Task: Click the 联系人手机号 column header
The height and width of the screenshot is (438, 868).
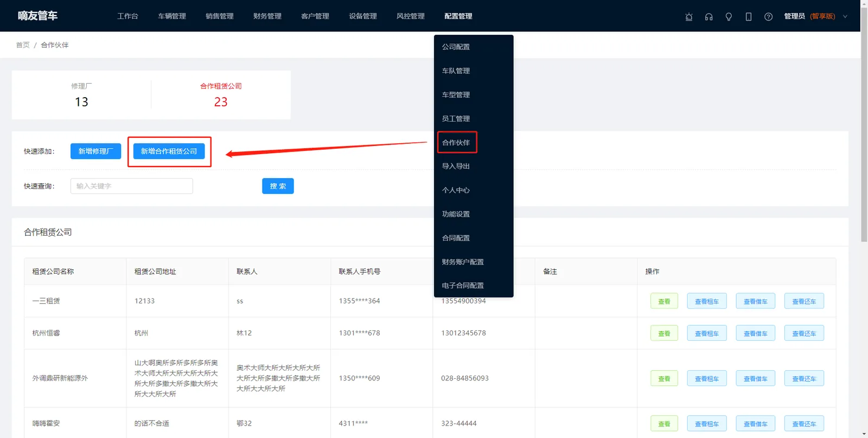Action: coord(382,271)
